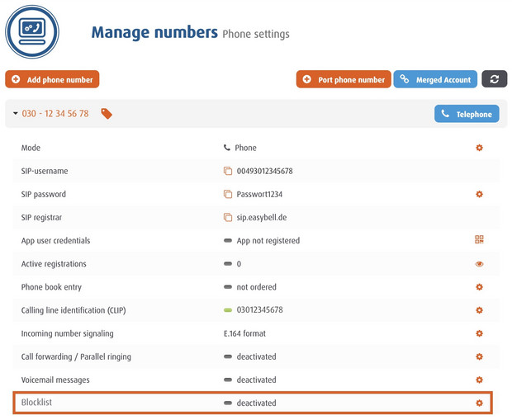
Task: Click the Manage numbers heading
Action: (x=154, y=32)
